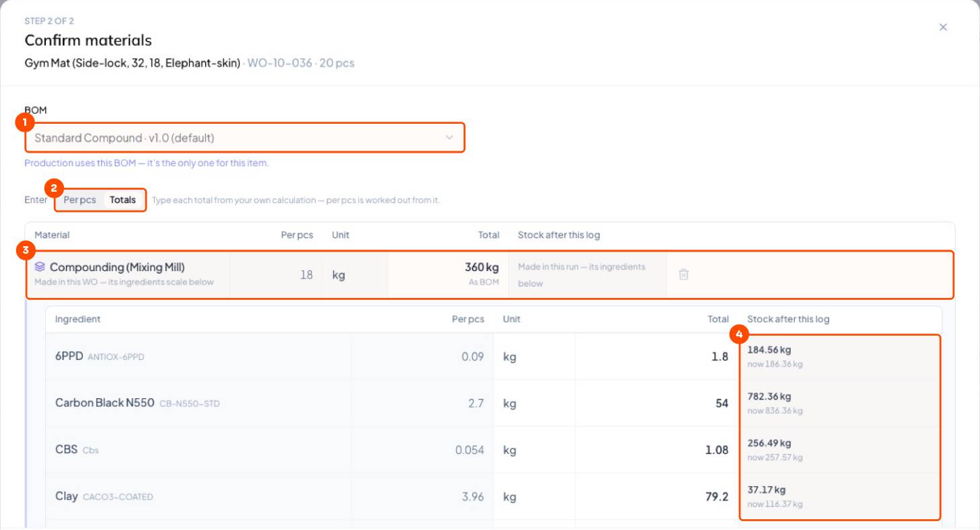Image resolution: width=980 pixels, height=530 pixels.
Task: Click the 'STEP 2 OF 2' label
Action: click(49, 21)
